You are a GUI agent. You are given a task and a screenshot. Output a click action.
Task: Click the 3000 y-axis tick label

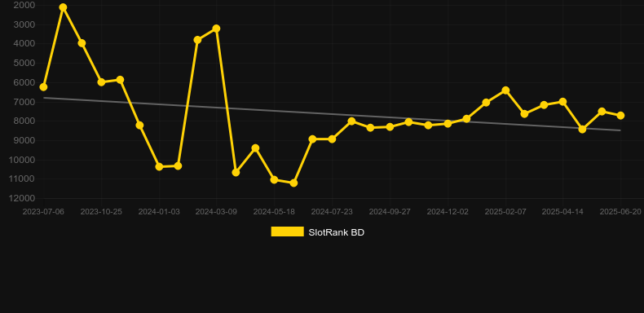[x=24, y=24]
